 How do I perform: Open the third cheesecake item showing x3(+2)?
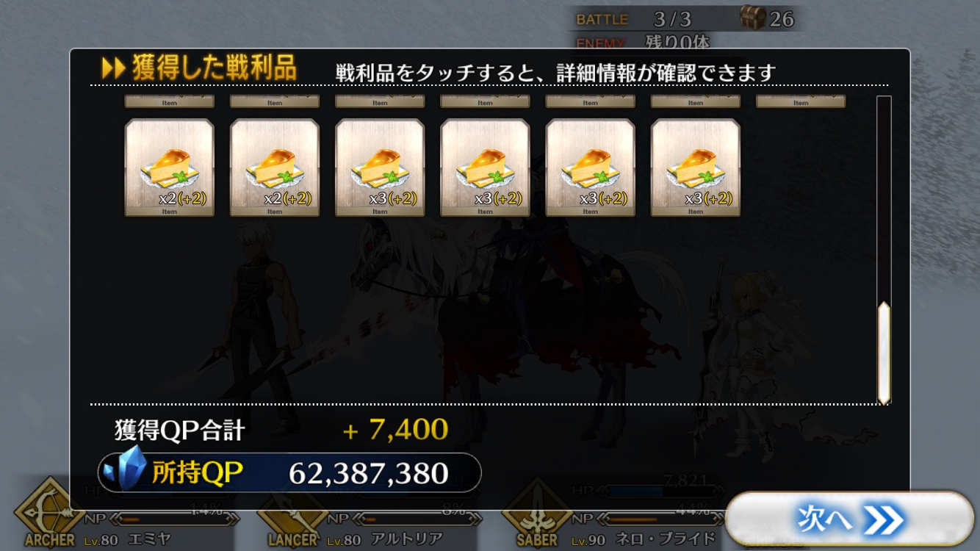[380, 168]
